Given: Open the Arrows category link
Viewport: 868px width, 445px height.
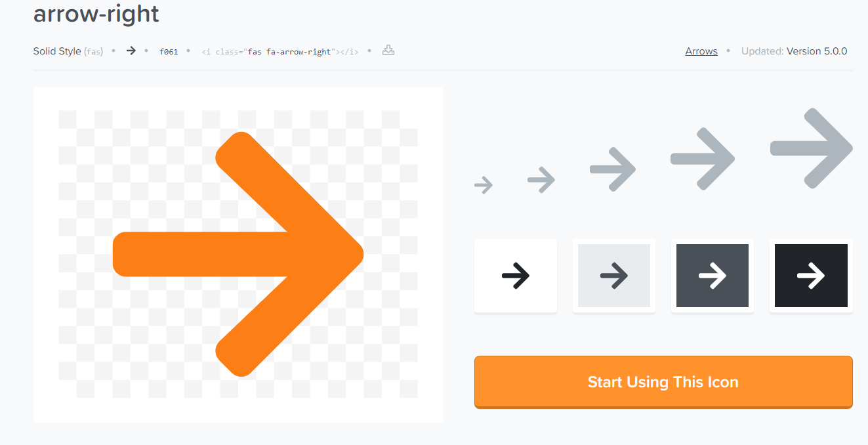Looking at the screenshot, I should pyautogui.click(x=701, y=51).
